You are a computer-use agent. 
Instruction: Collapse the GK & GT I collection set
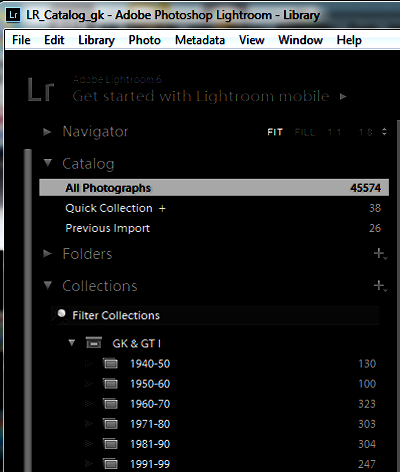(x=72, y=343)
